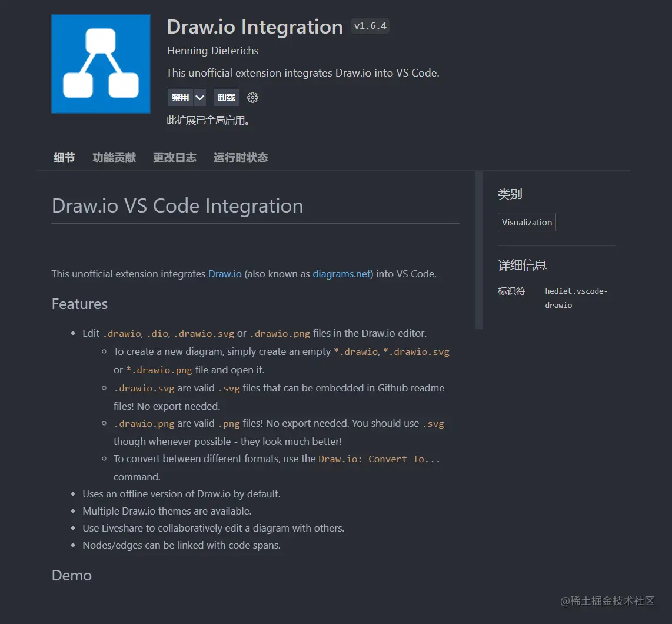
Task: Click the Draw.io extension logo icon
Action: pyautogui.click(x=101, y=64)
